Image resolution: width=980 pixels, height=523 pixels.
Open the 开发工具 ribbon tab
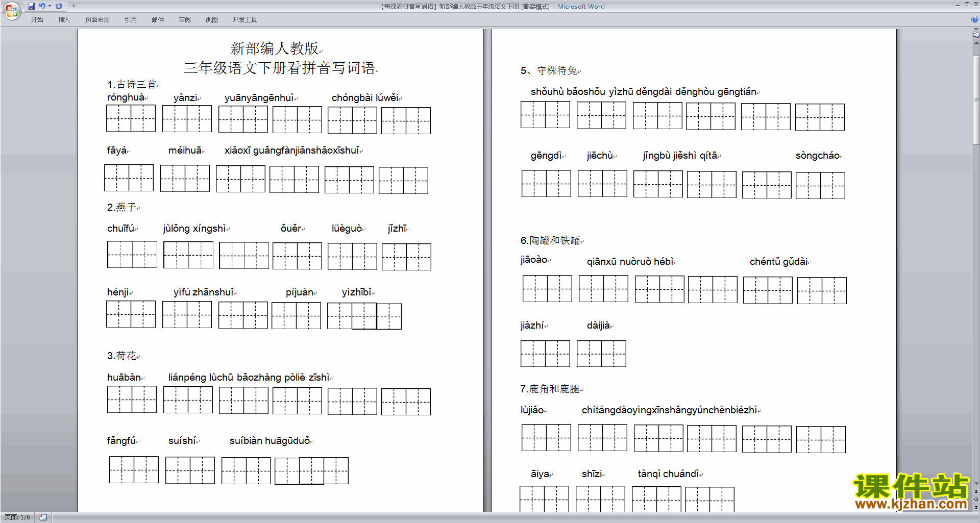[244, 19]
